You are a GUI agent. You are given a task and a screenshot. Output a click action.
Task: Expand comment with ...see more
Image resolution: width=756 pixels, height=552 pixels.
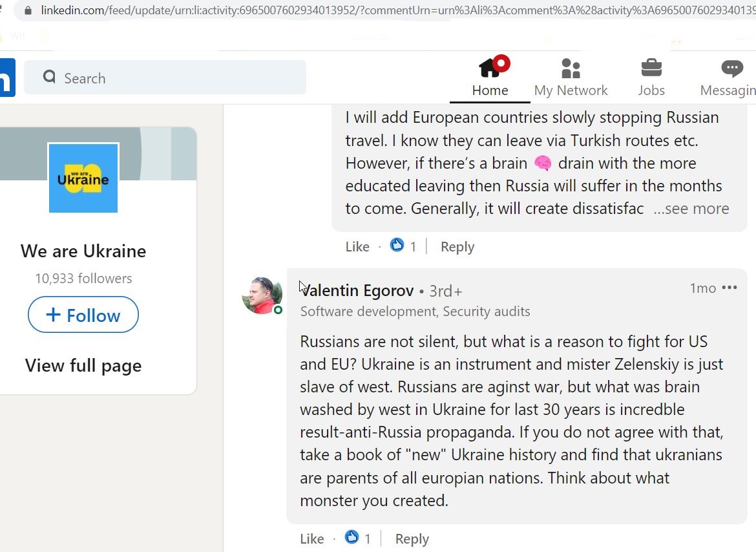point(691,208)
